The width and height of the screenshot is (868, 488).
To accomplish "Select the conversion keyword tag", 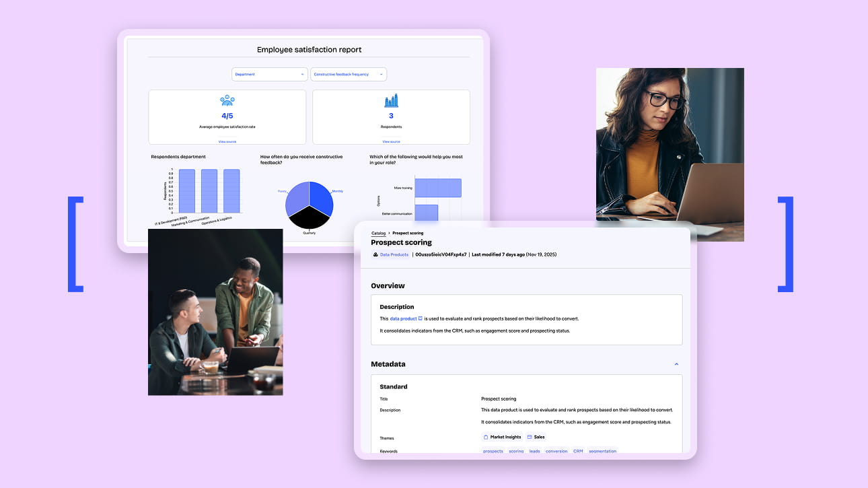I will (x=556, y=451).
